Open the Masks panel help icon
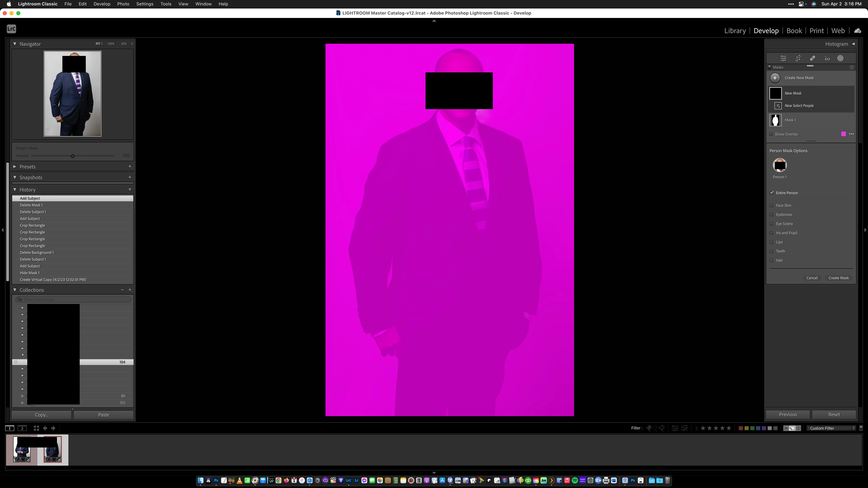868x488 pixels. point(852,67)
